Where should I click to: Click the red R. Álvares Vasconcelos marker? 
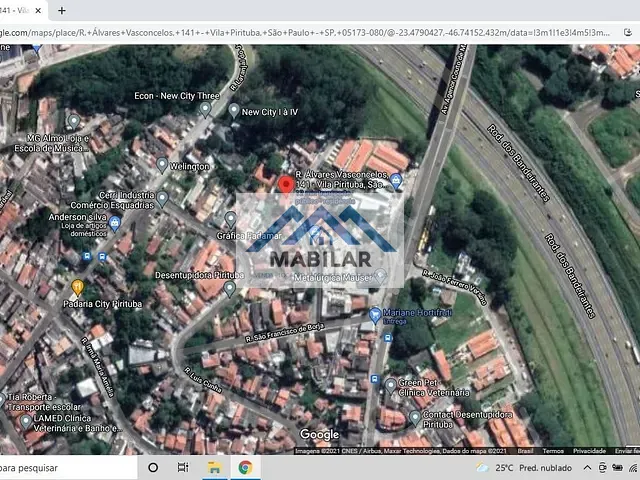[286, 185]
